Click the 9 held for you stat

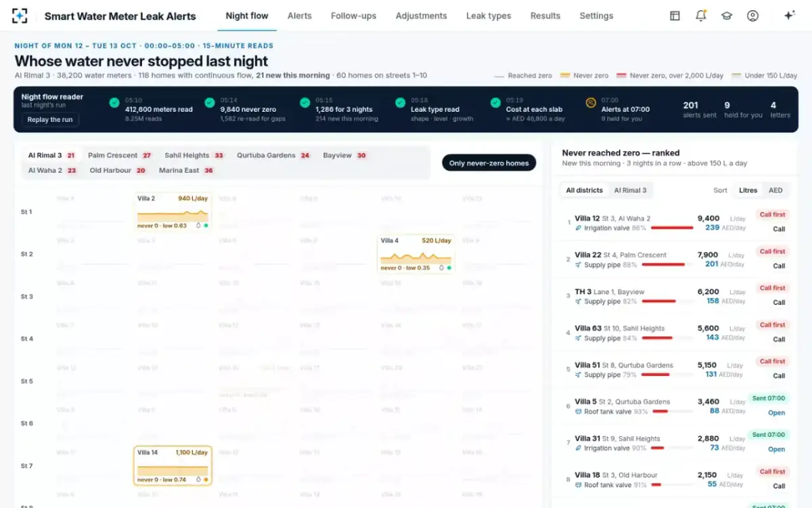pyautogui.click(x=743, y=109)
